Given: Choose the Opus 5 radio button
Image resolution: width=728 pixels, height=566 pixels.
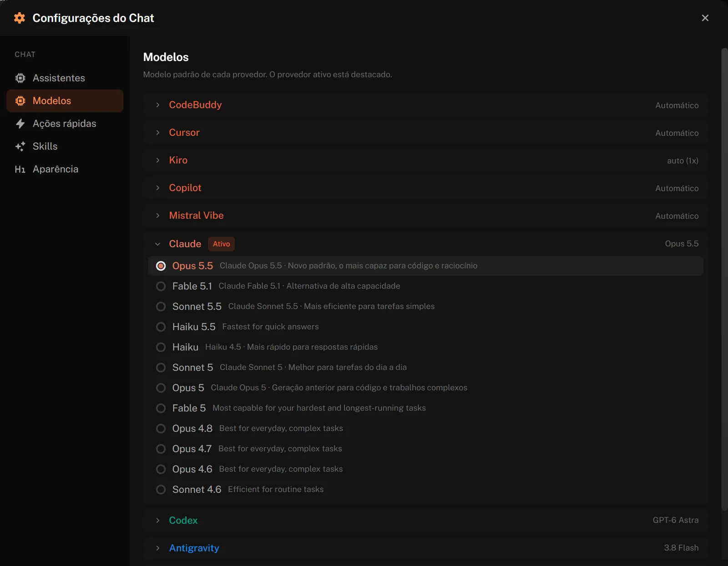Looking at the screenshot, I should pos(161,388).
